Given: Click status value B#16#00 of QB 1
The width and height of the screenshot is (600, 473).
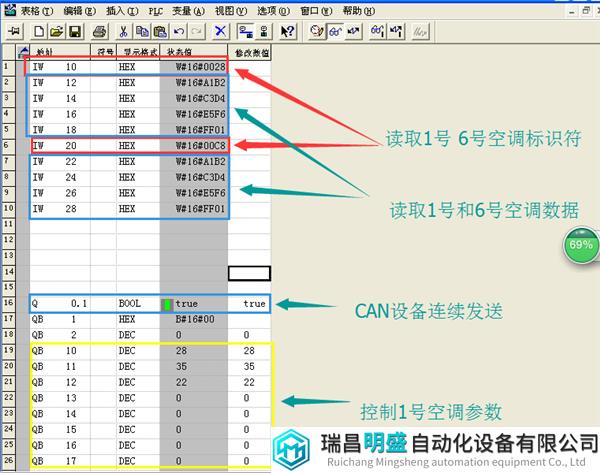Looking at the screenshot, I should [195, 319].
